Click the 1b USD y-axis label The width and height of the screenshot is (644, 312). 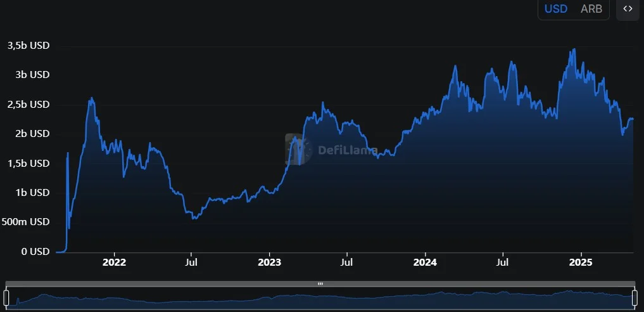(x=32, y=192)
